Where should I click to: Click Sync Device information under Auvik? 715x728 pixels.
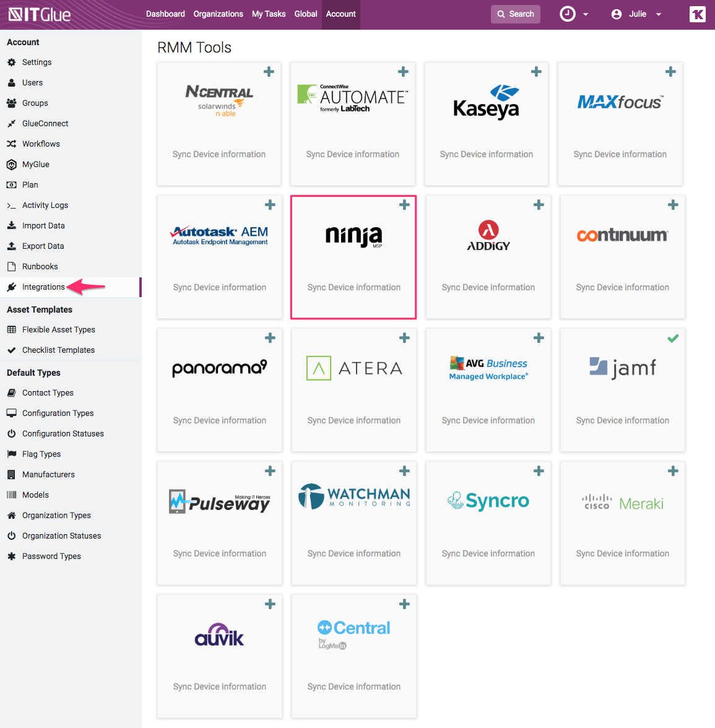click(x=220, y=687)
